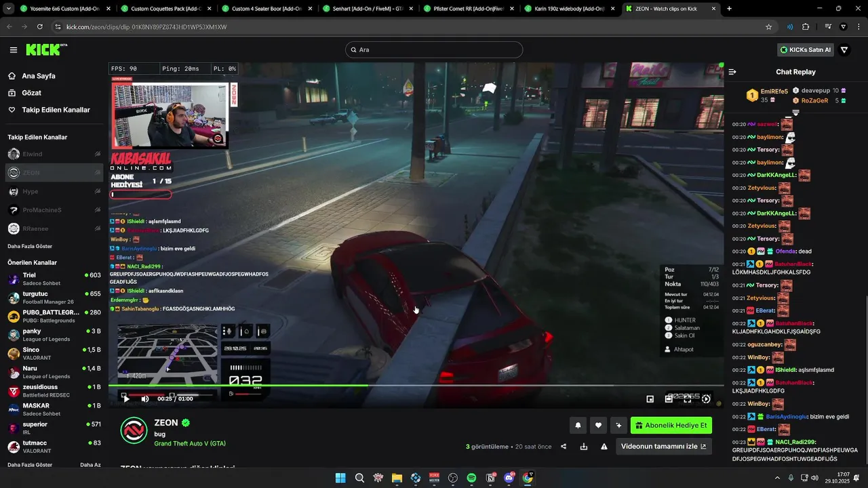Open the dropdown next to KICKs Satın Al

[844, 49]
